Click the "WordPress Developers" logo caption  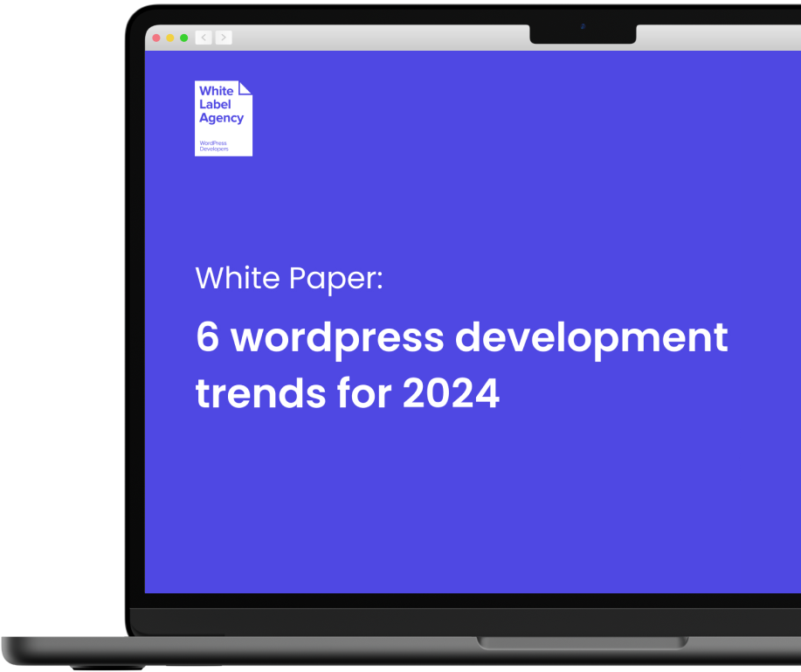tap(214, 146)
